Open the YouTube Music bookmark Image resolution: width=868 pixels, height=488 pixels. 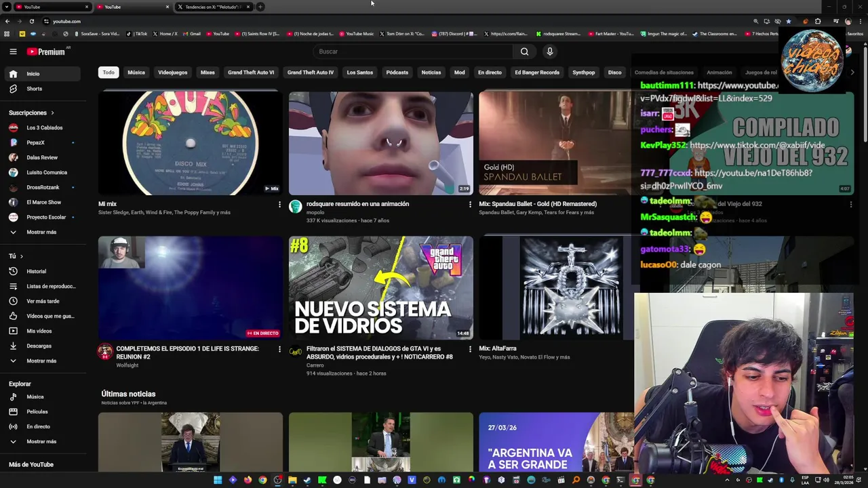click(x=357, y=34)
